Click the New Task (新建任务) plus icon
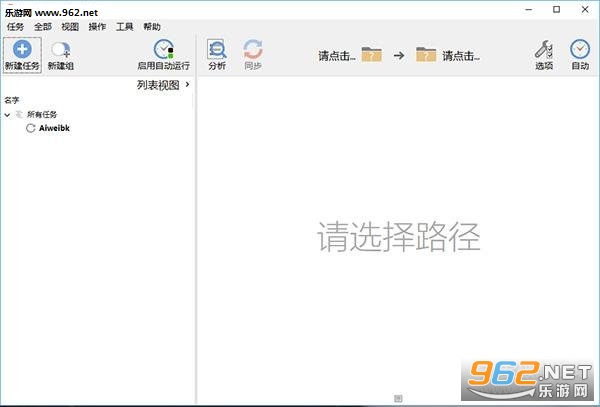Viewport: 600px width, 407px height. click(x=22, y=49)
